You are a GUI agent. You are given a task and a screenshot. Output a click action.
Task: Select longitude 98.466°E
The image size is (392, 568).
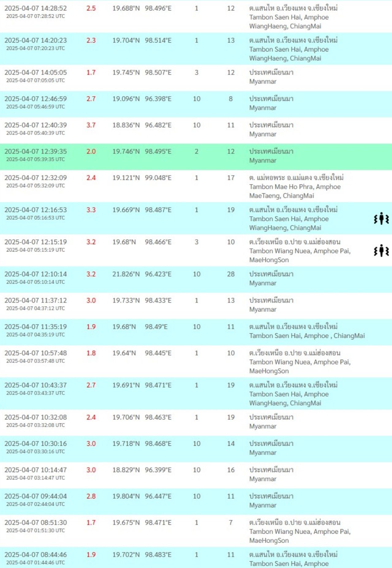coord(158,242)
